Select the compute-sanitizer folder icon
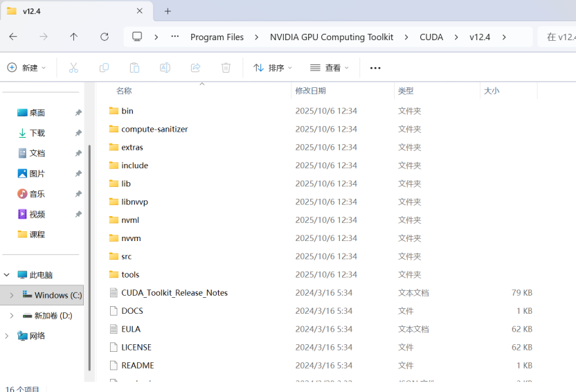The image size is (576, 392). tap(114, 129)
